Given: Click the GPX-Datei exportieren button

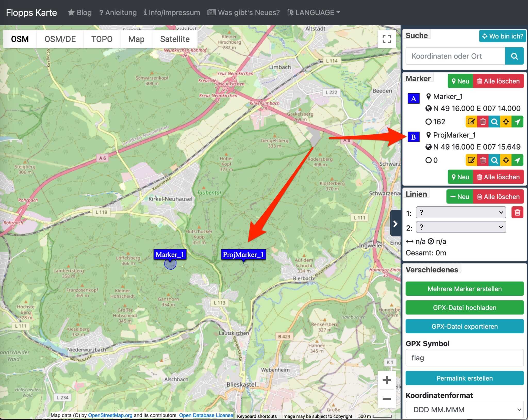Looking at the screenshot, I should tap(464, 326).
